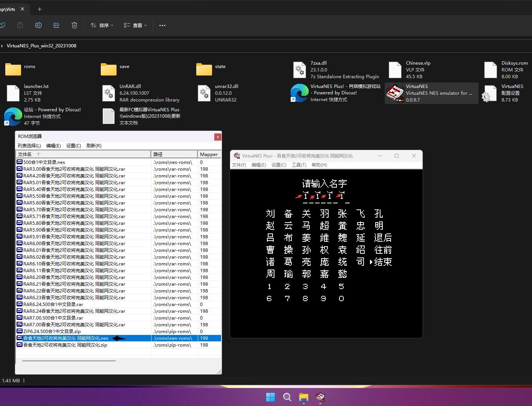This screenshot has height=406, width=532.
Task: Close the ROM浏览器 window
Action: pos(218,137)
